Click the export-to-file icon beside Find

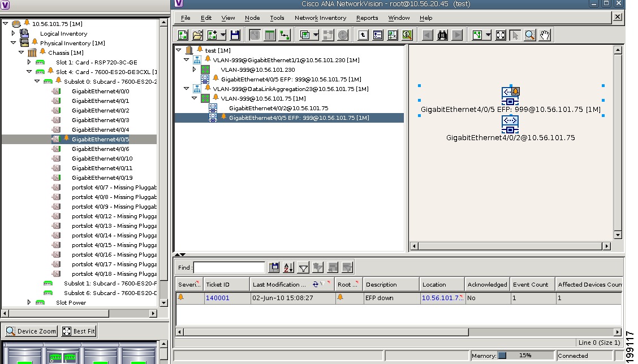point(274,267)
